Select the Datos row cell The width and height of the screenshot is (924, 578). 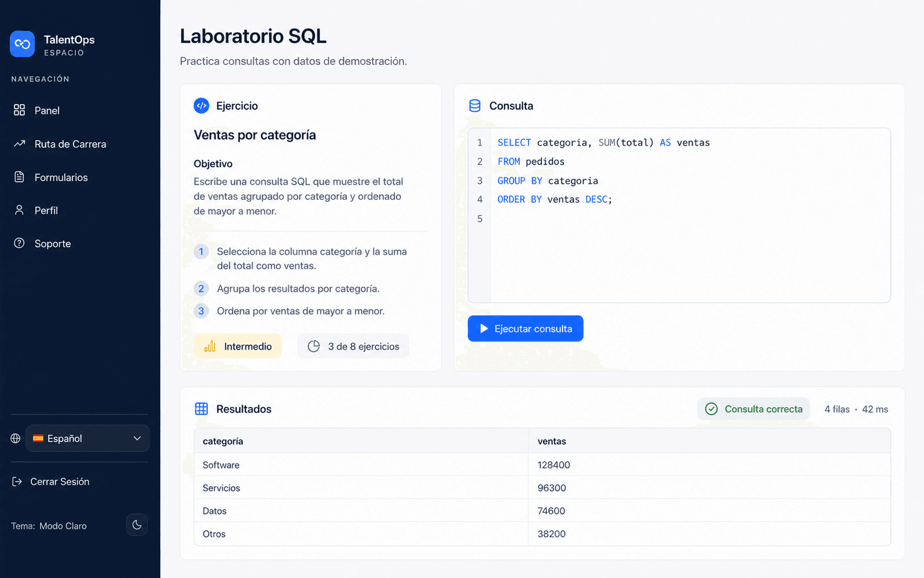tap(361, 511)
